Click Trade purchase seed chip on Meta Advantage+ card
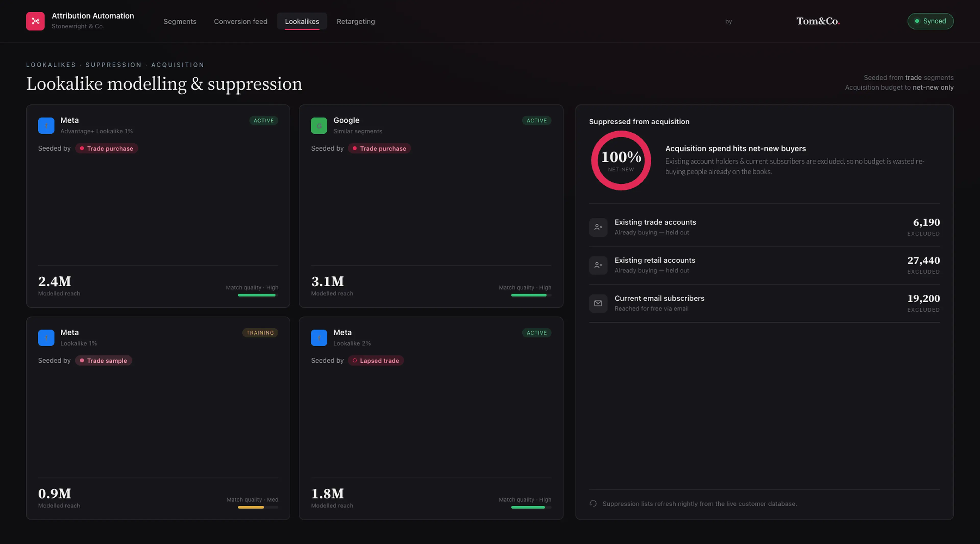Viewport: 980px width, 544px height. (x=106, y=148)
